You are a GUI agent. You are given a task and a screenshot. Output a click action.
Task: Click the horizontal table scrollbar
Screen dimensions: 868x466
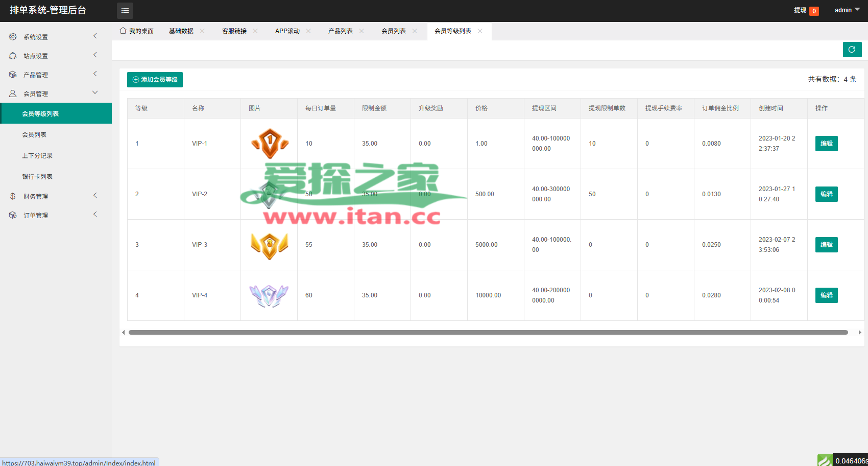click(x=488, y=332)
